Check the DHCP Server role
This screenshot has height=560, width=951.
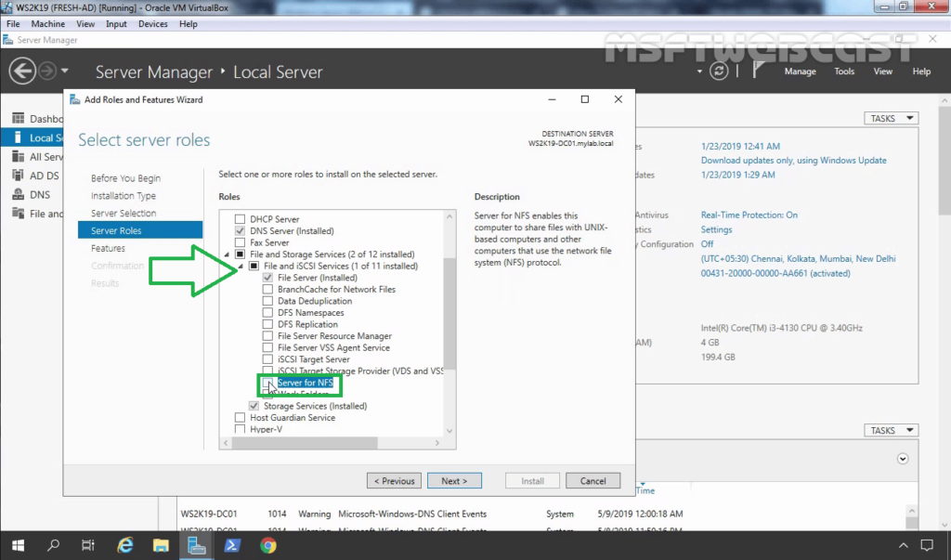click(x=241, y=219)
